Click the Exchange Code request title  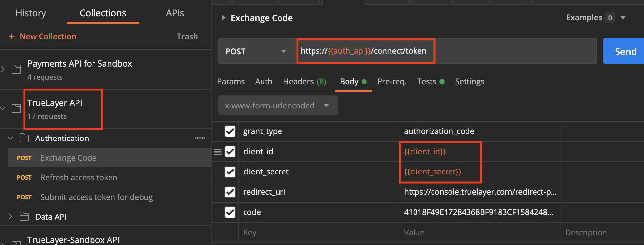(262, 18)
